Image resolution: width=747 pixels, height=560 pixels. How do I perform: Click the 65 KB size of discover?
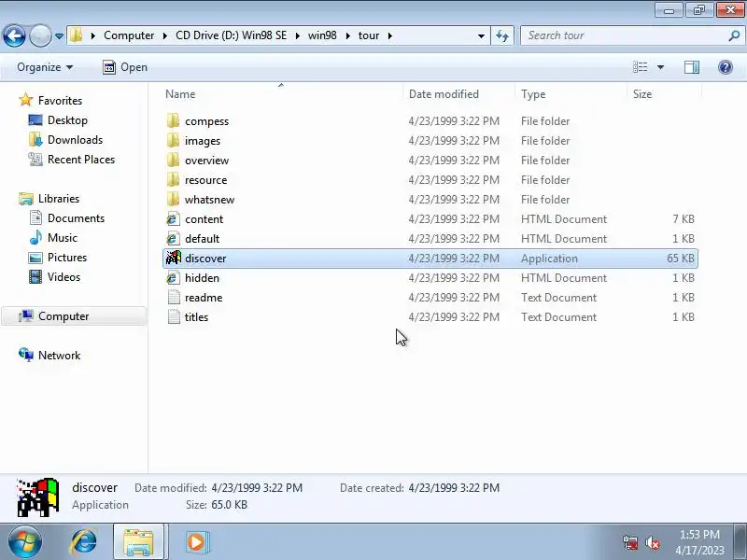(x=681, y=259)
